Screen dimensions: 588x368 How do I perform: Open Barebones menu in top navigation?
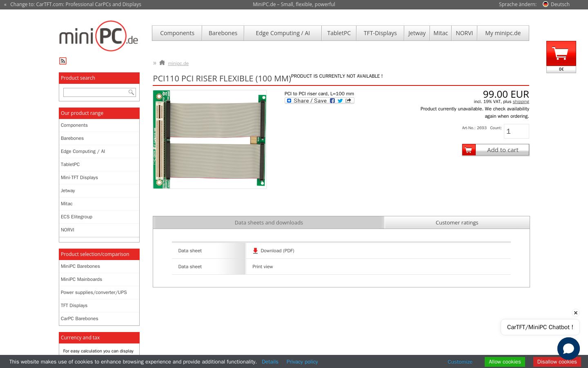click(x=223, y=33)
